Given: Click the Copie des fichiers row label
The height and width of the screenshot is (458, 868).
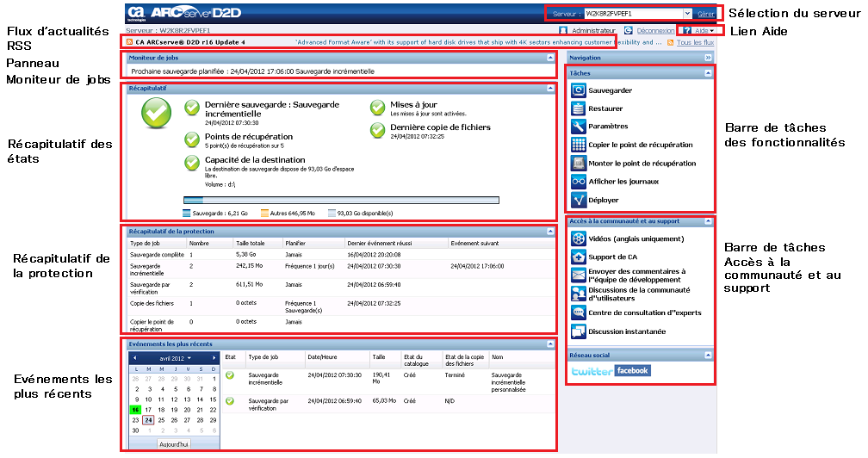Looking at the screenshot, I should [x=152, y=304].
